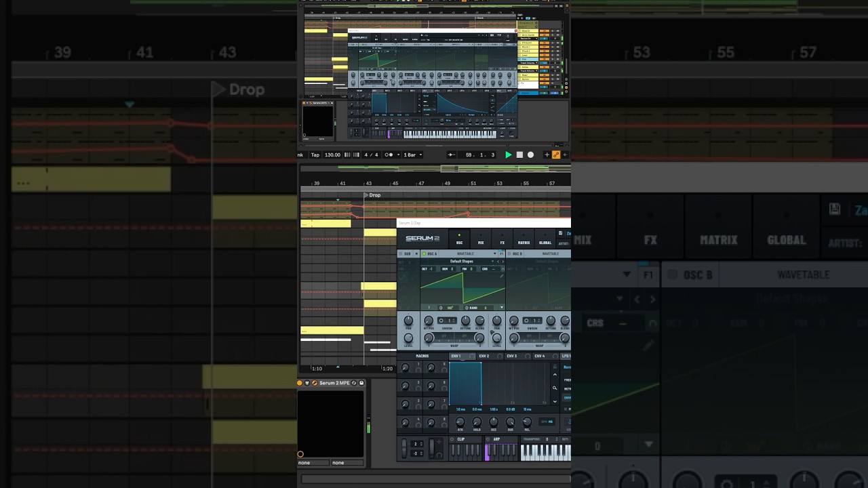Click the OSC A OCT value field

(430, 269)
